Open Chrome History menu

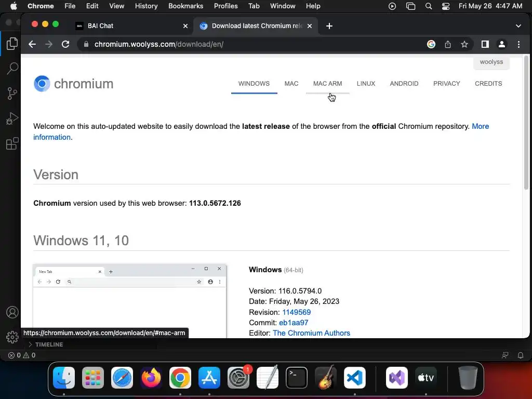coord(146,6)
